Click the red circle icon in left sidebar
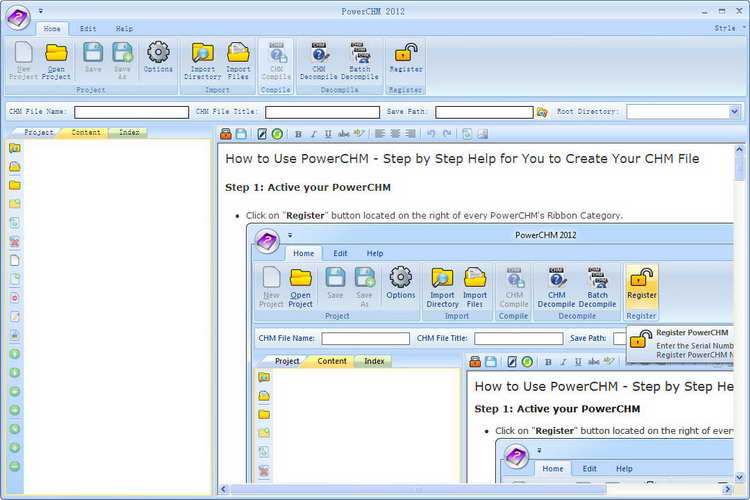750x500 pixels. click(15, 298)
